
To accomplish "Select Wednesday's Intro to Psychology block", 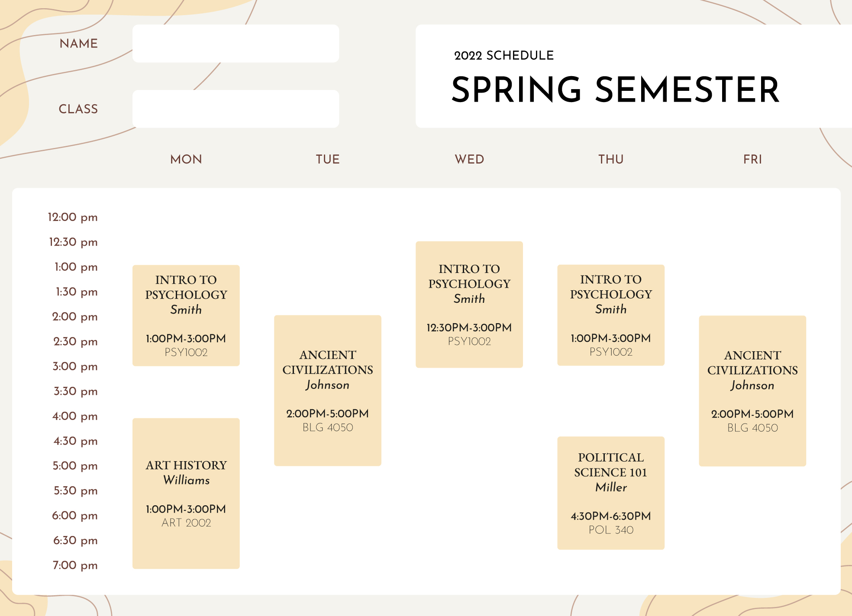I will 469,305.
